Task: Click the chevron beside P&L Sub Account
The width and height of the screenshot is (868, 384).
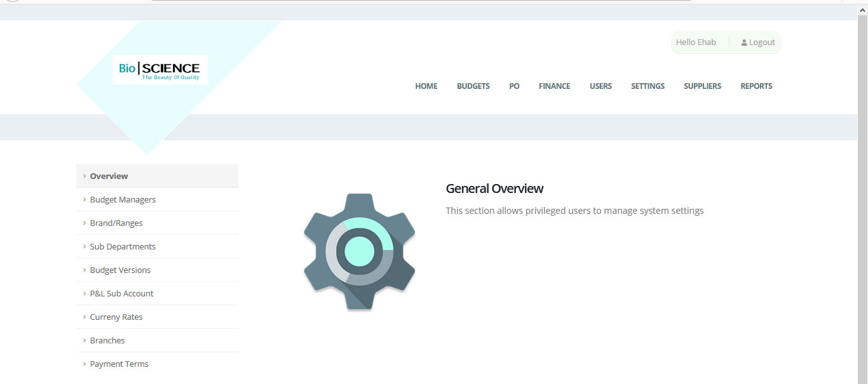Action: coord(85,293)
